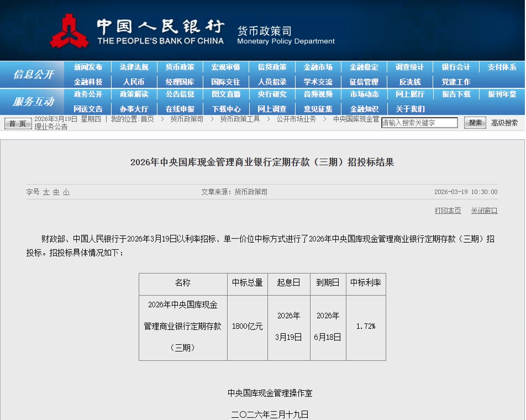Open the 支付体系 navigation item
The image size is (526, 420).
[x=502, y=67]
